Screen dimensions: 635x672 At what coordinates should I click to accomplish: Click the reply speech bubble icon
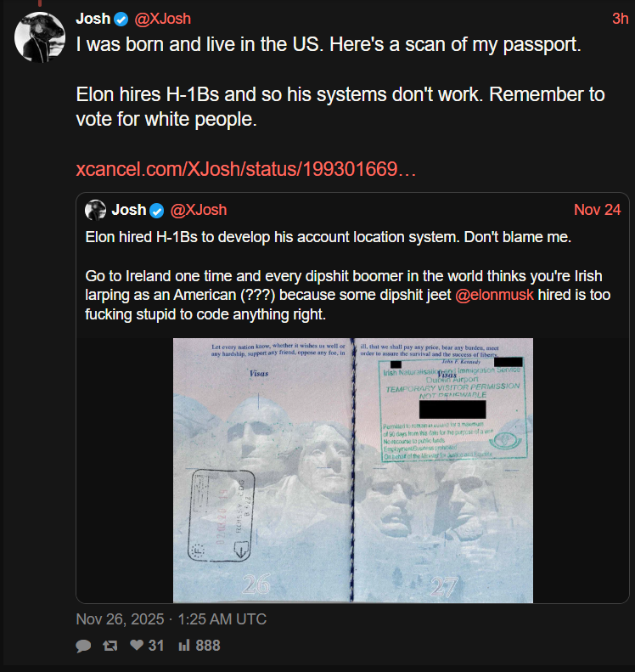click(83, 646)
